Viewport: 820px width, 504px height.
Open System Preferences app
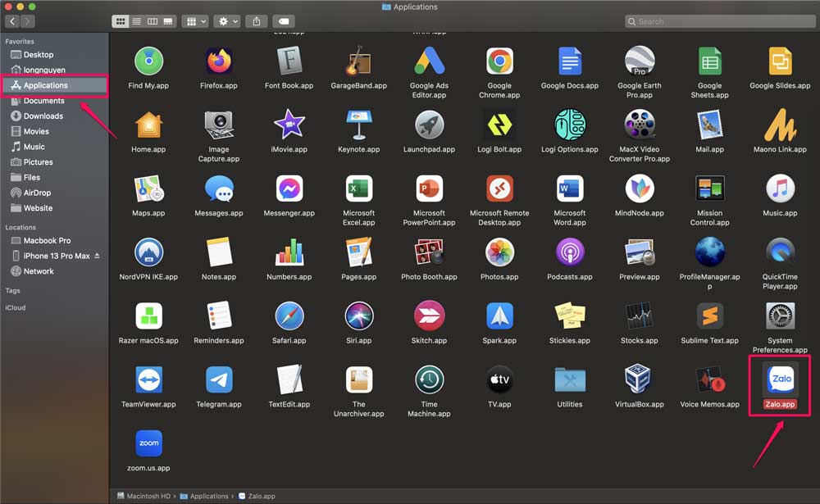tap(780, 316)
